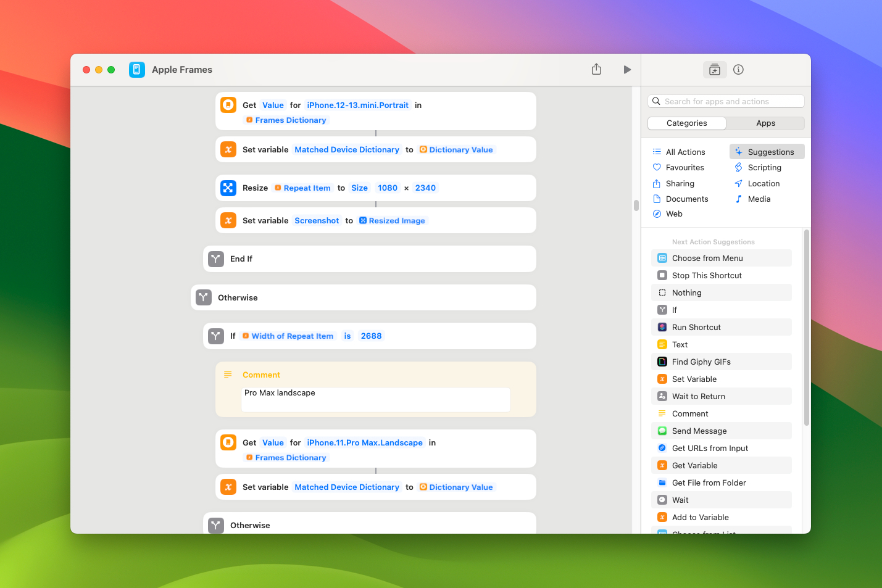Select Find Giphy GIFs suggestion
Viewport: 882px width, 588px height.
click(722, 362)
